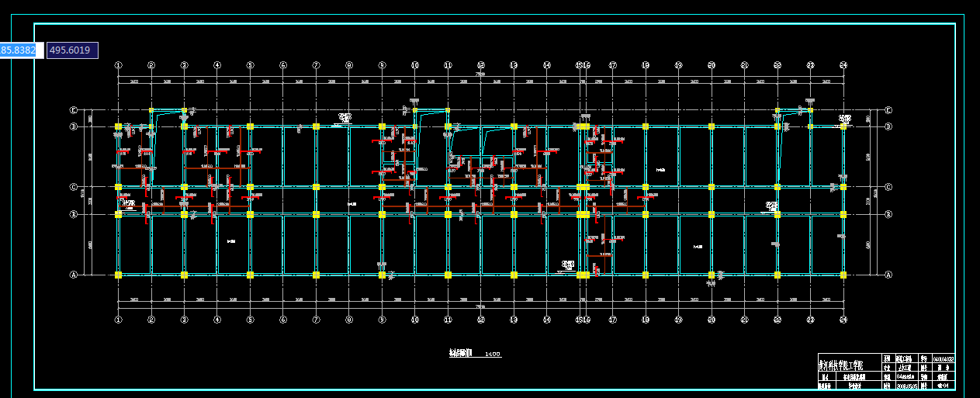Viewport: 980px width, 398px height.
Task: Select axis bubble A on the left side
Action: (x=74, y=275)
